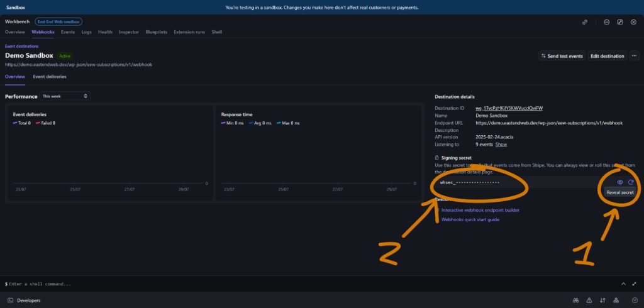Click the Demo Sandbox heading
Image resolution: width=644 pixels, height=308 pixels.
click(x=29, y=55)
